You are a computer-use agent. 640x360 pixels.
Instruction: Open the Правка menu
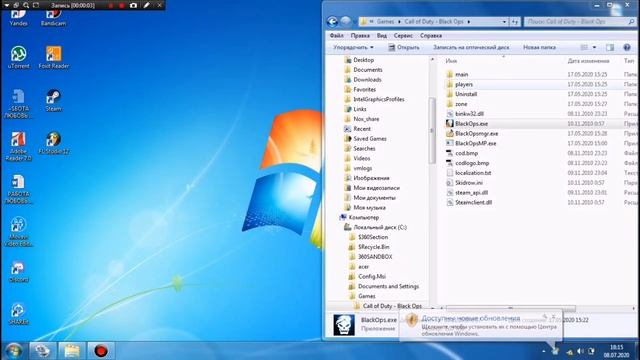click(360, 36)
